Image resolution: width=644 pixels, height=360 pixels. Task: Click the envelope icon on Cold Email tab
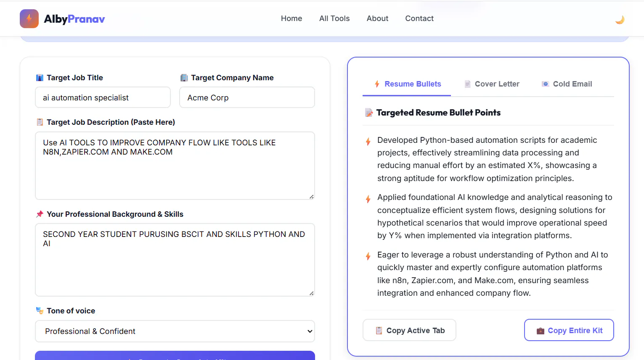(x=545, y=84)
